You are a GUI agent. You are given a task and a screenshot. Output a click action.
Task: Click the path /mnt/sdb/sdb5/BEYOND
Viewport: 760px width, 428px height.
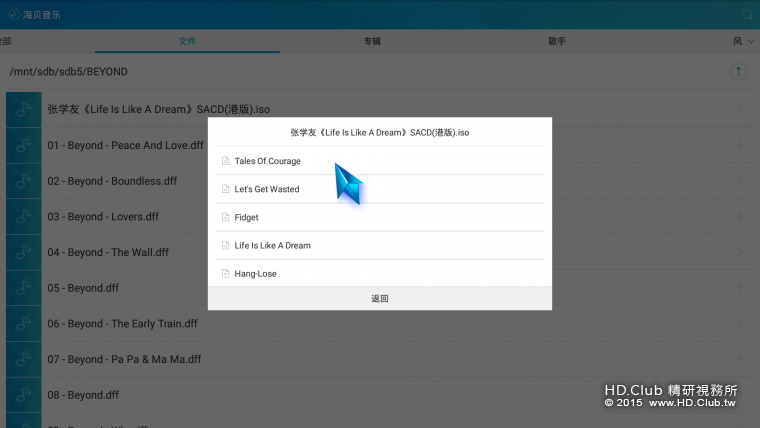click(68, 72)
